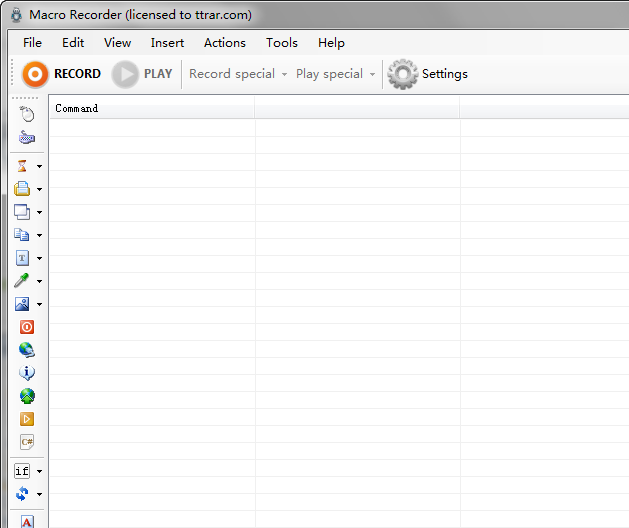Screen dimensions: 629x528
Task: Click the red letter A icon
Action: point(27,522)
